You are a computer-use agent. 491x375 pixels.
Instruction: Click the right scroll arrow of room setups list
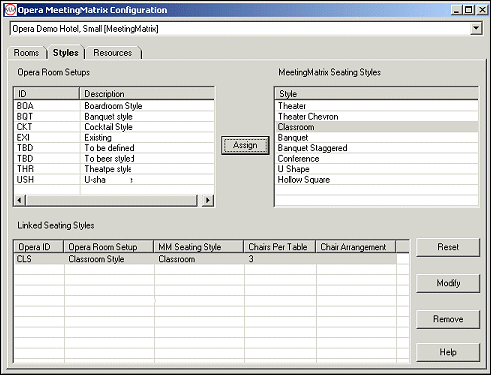[208, 200]
